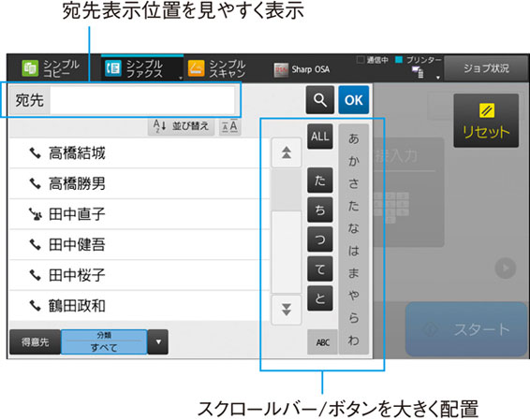This screenshot has height=420, width=530.
Task: Click the contact list scrollbar track
Action: 287,231
